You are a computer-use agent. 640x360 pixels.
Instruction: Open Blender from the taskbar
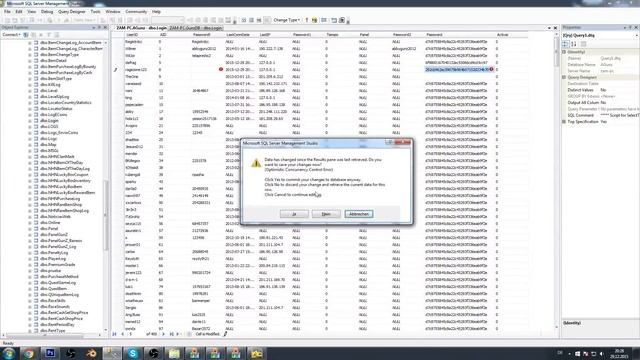(x=91, y=353)
